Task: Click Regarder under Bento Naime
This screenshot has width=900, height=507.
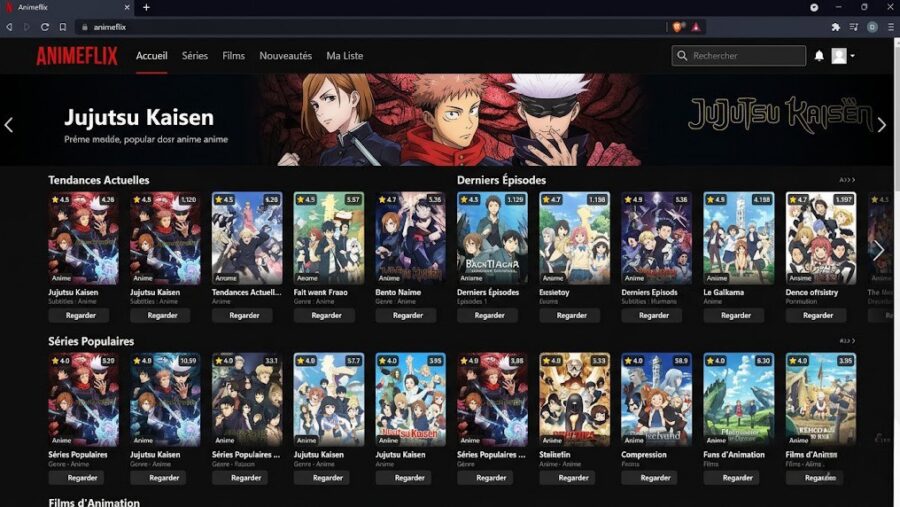Action: coord(408,315)
